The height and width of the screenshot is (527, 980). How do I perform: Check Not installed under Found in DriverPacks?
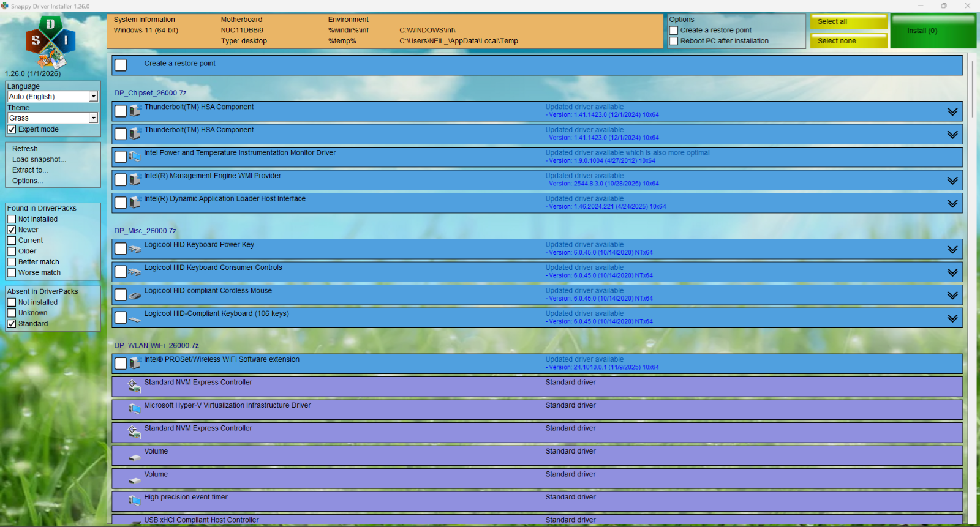tap(12, 219)
